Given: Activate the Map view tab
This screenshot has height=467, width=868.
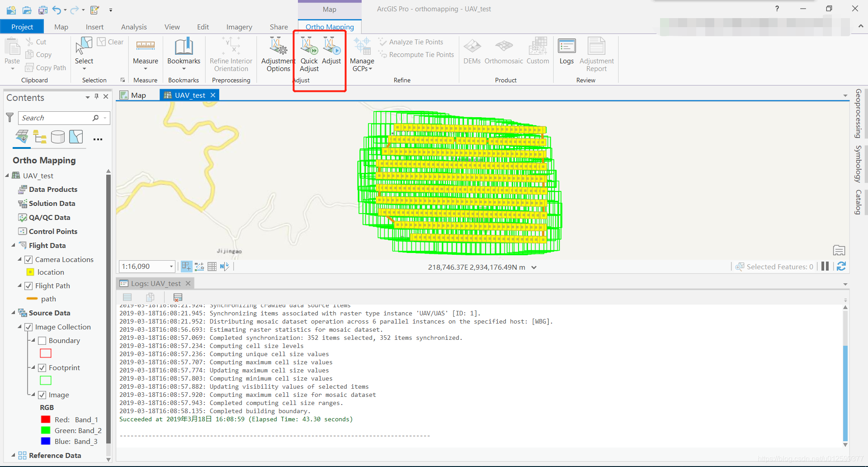Looking at the screenshot, I should [x=133, y=95].
